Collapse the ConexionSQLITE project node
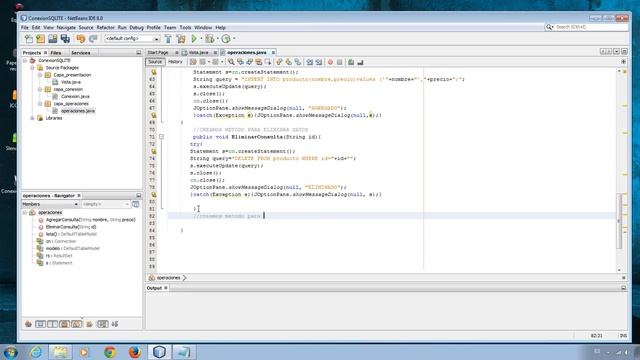Screen dimensions: 640x360 tap(25, 60)
